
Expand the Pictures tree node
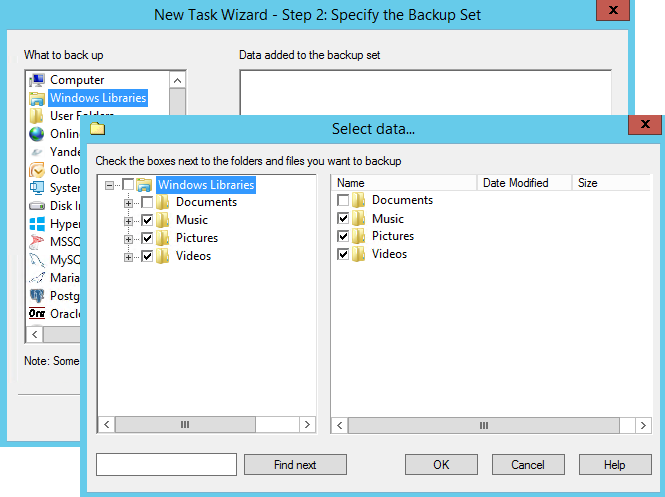coord(128,239)
